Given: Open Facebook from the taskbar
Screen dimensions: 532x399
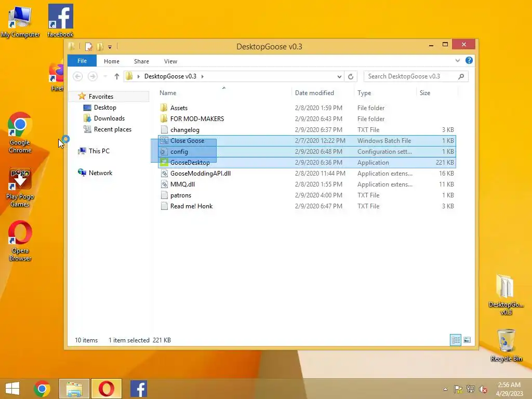Looking at the screenshot, I should (x=139, y=389).
